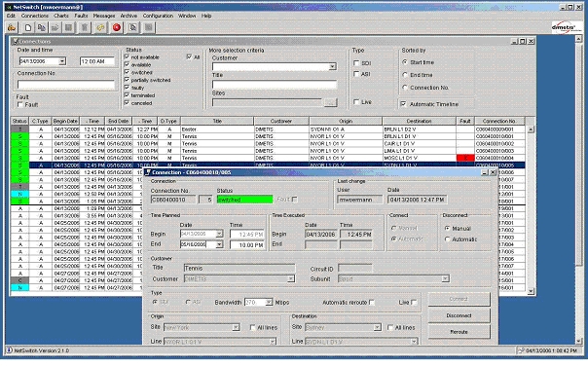Click the NetSwitch application title icon
The image size is (588, 368).
pyautogui.click(x=9, y=7)
